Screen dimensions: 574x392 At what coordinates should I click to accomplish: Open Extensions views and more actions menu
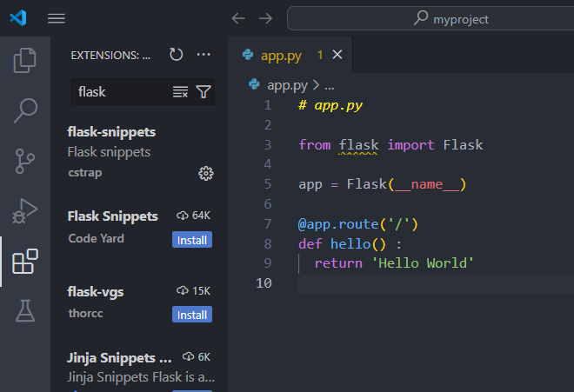click(x=204, y=55)
